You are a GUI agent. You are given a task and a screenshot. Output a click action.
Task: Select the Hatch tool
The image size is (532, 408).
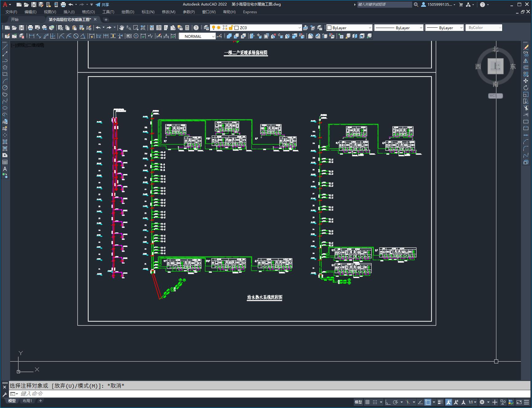[x=5, y=142]
